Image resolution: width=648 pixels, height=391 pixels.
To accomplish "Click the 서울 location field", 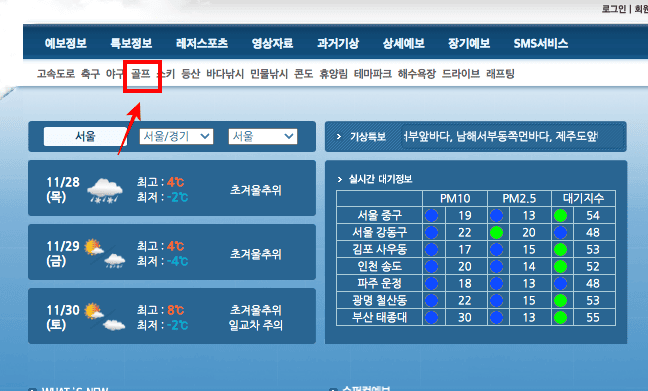I will [85, 136].
